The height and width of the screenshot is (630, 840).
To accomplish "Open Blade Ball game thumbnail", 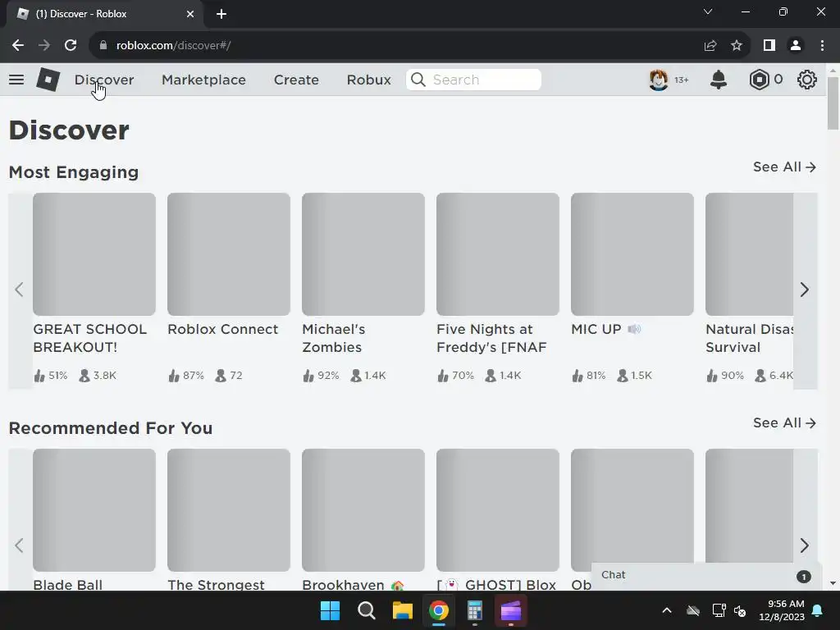I will click(94, 510).
